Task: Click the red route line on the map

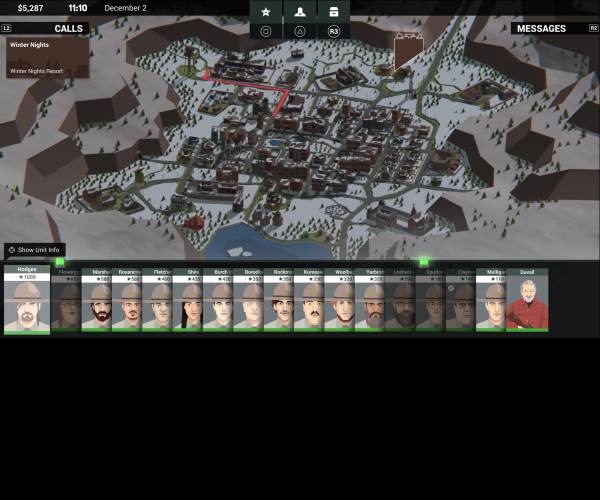Action: pos(249,85)
